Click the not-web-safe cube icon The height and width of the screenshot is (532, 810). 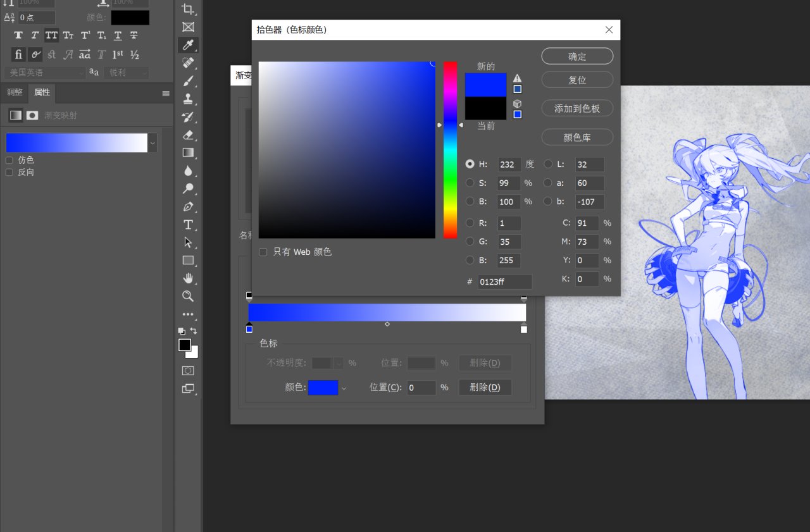pyautogui.click(x=518, y=104)
